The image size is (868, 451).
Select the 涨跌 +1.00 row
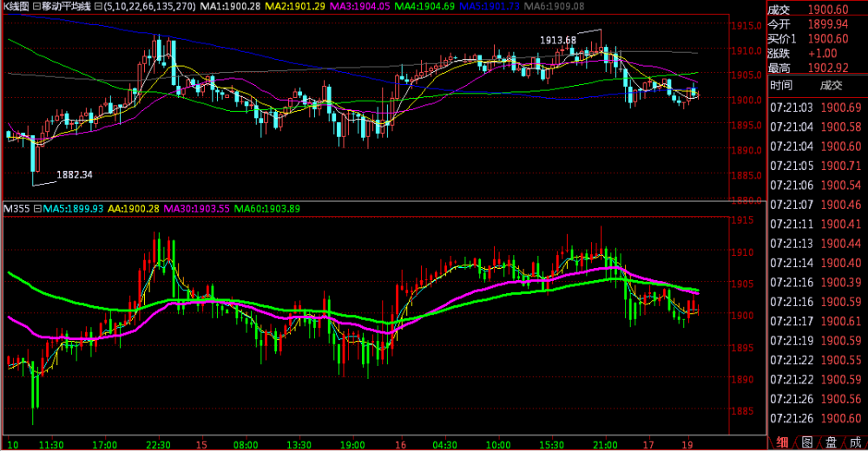[816, 54]
